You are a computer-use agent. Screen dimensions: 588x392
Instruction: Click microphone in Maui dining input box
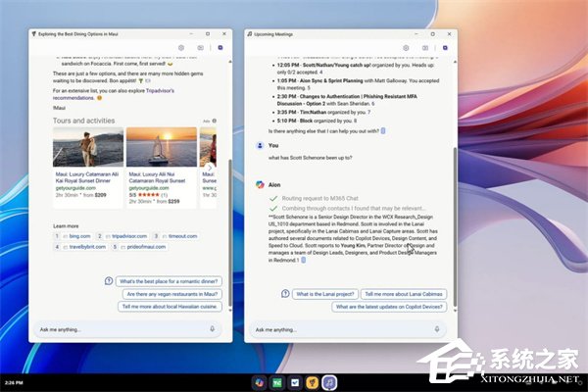(x=213, y=329)
